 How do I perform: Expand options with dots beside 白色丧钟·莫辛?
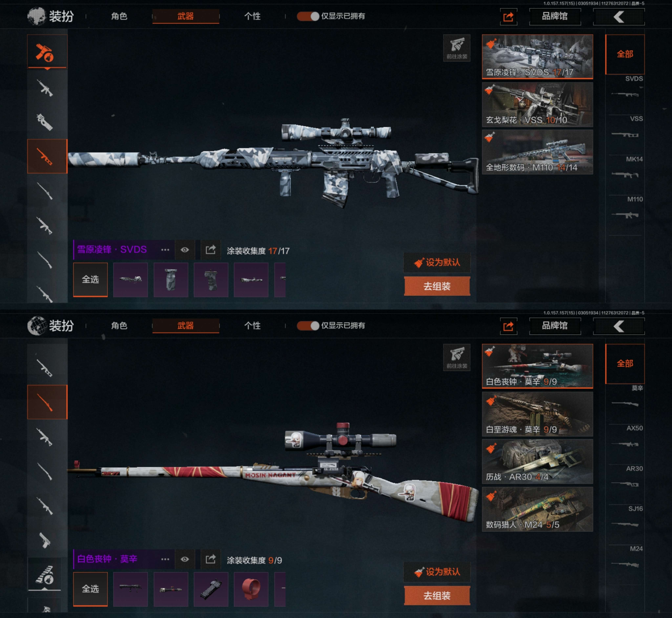(165, 559)
